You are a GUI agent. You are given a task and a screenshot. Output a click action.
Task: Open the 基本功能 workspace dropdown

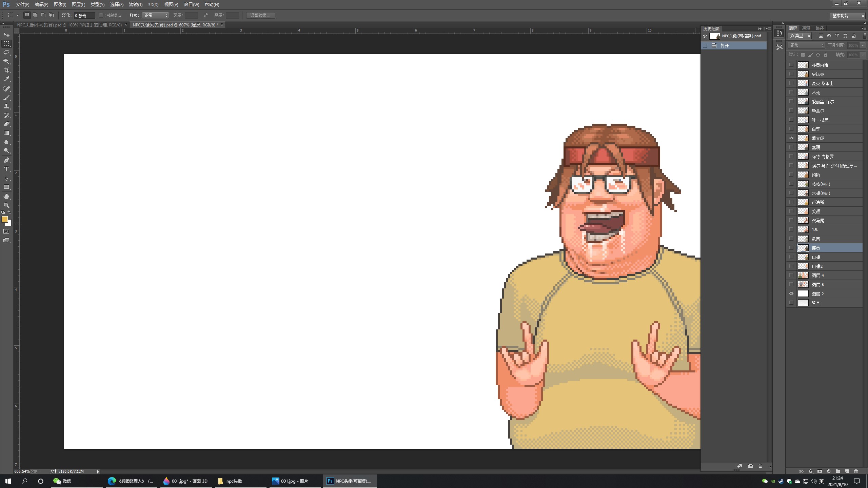click(848, 16)
